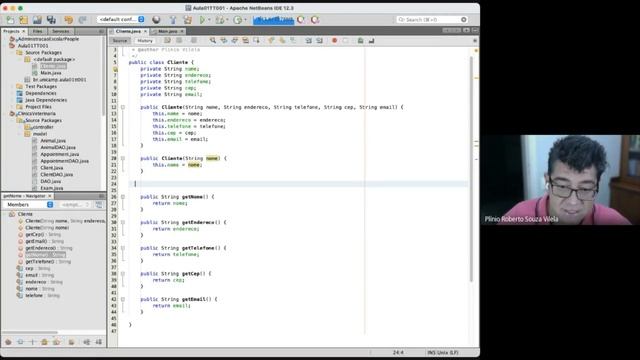
Task: Click the editor vertical scrollbar
Action: click(471, 169)
